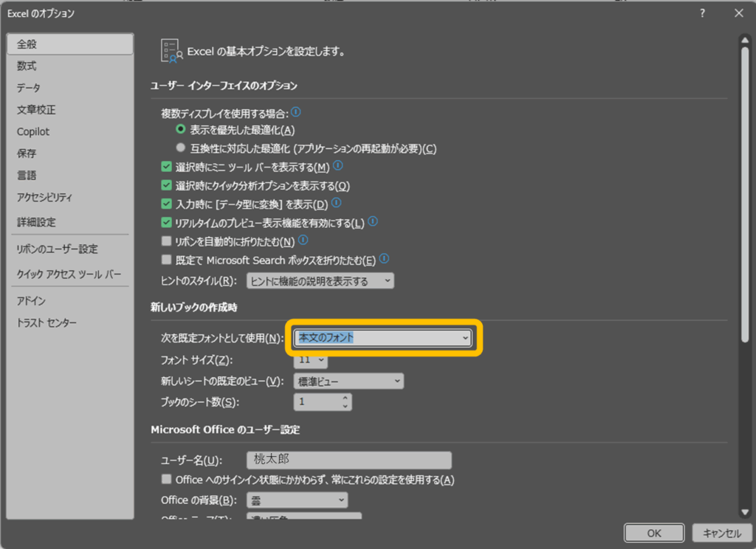Open the Copilot category
Screen dimensions: 756x549
[70, 131]
